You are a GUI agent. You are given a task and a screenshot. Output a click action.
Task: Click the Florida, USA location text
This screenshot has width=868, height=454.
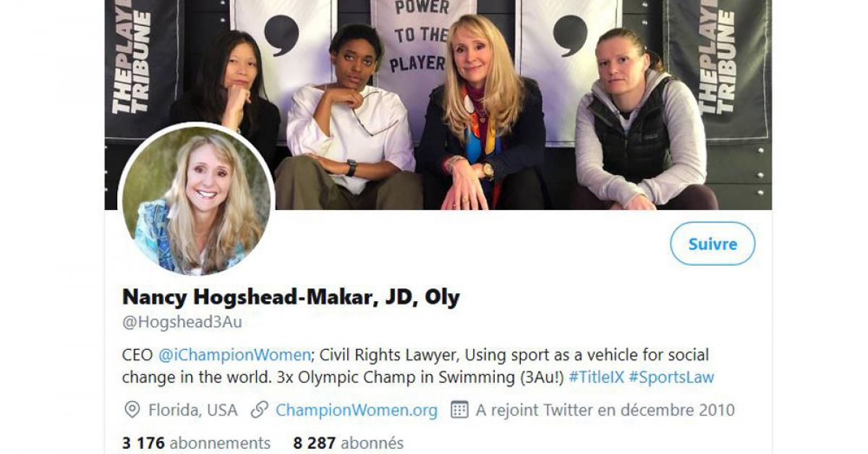(192, 411)
